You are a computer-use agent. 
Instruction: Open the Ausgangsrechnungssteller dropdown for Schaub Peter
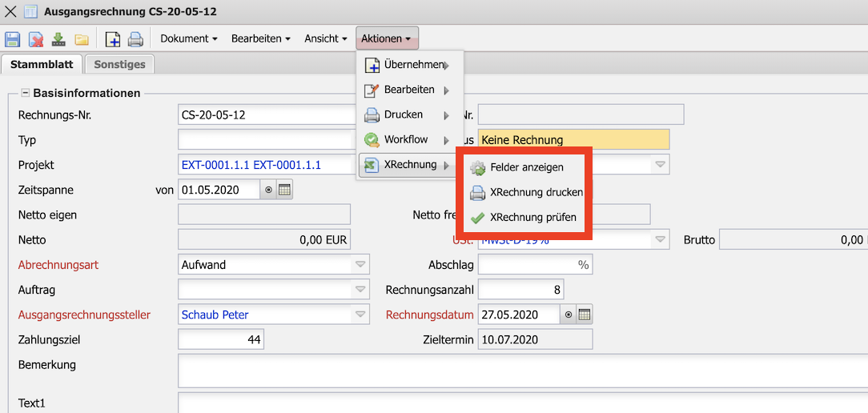(360, 315)
